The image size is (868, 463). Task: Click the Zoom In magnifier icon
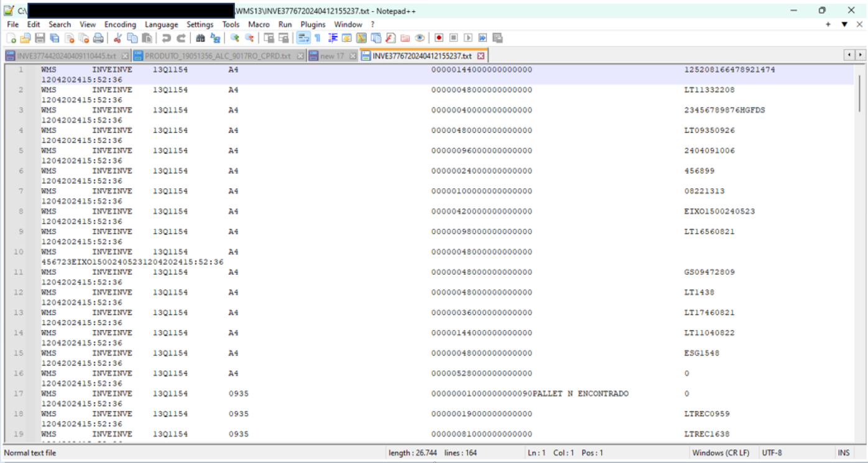point(234,38)
